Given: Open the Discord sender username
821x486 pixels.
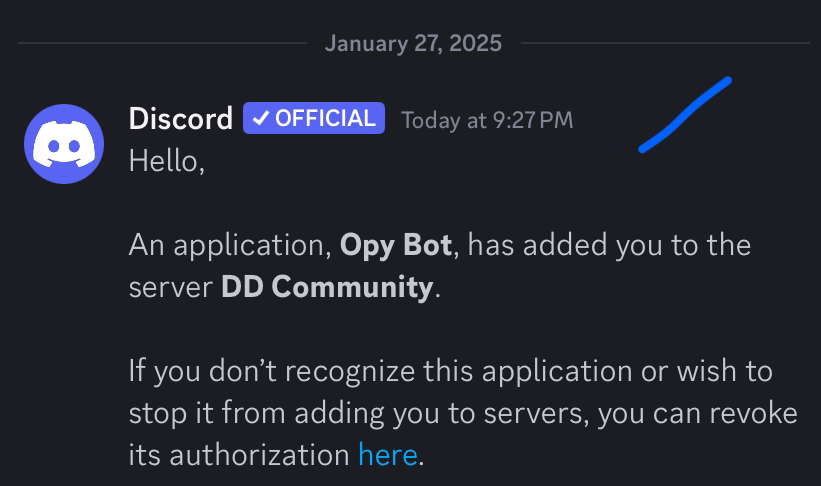Looking at the screenshot, I should click(x=181, y=118).
